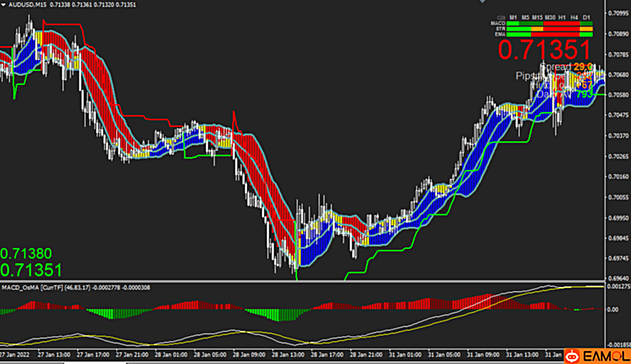Image resolution: width=631 pixels, height=364 pixels.
Task: Click the MACD row label in signal panel
Action: (x=498, y=23)
